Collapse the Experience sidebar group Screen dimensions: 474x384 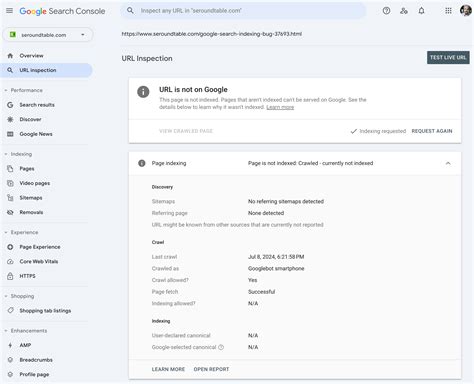6,232
